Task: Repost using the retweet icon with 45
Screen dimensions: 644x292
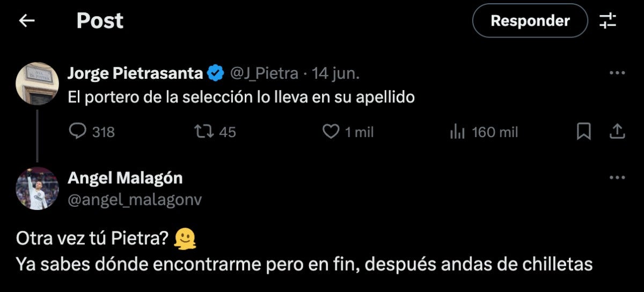Action: 202,131
